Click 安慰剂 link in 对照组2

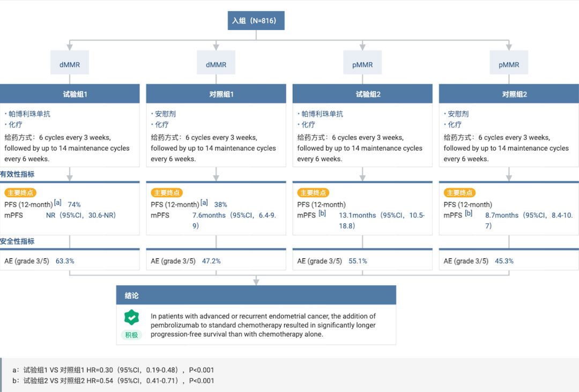click(458, 114)
